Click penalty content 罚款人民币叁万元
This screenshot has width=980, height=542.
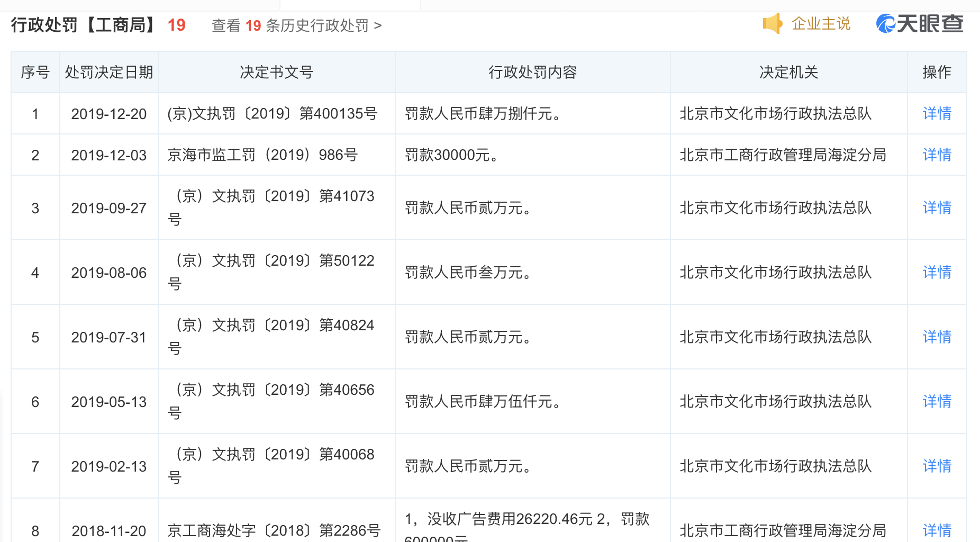469,273
